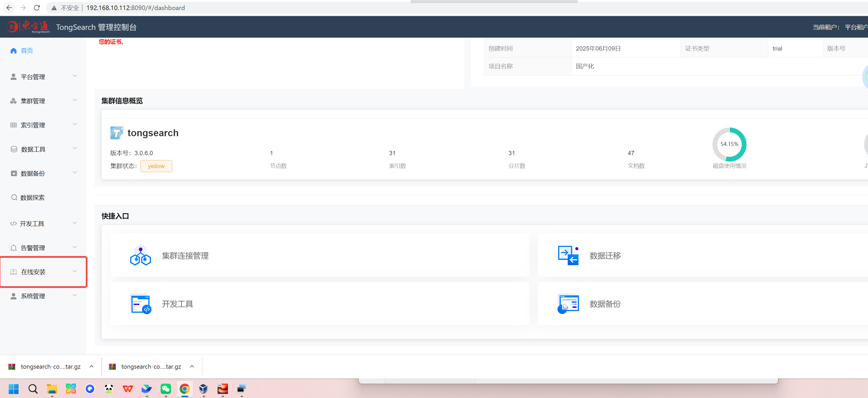Click the 数据探索 magnifier icon
868x398 pixels.
(14, 197)
